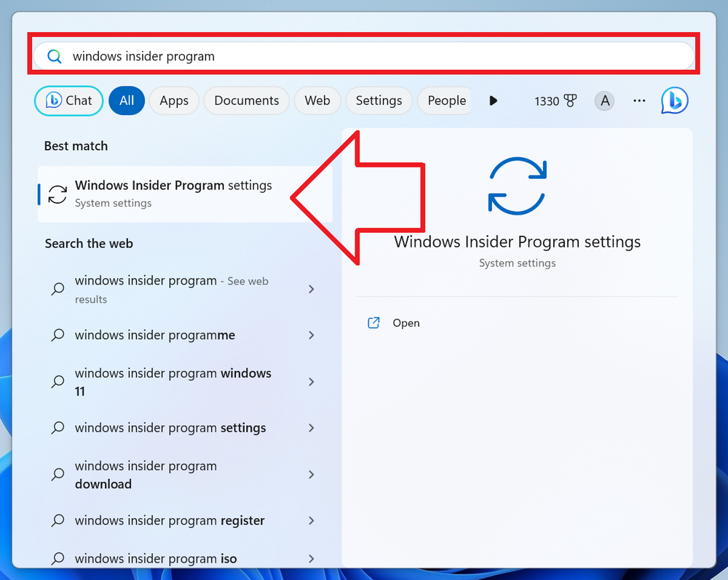Switch to Apps filter tab
Viewport: 728px width, 580px height.
click(174, 100)
